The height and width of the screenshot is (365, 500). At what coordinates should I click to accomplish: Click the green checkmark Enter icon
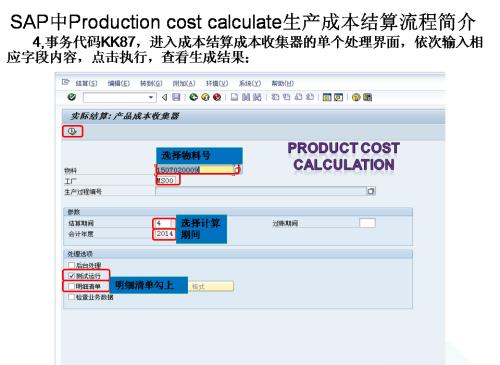tap(71, 97)
